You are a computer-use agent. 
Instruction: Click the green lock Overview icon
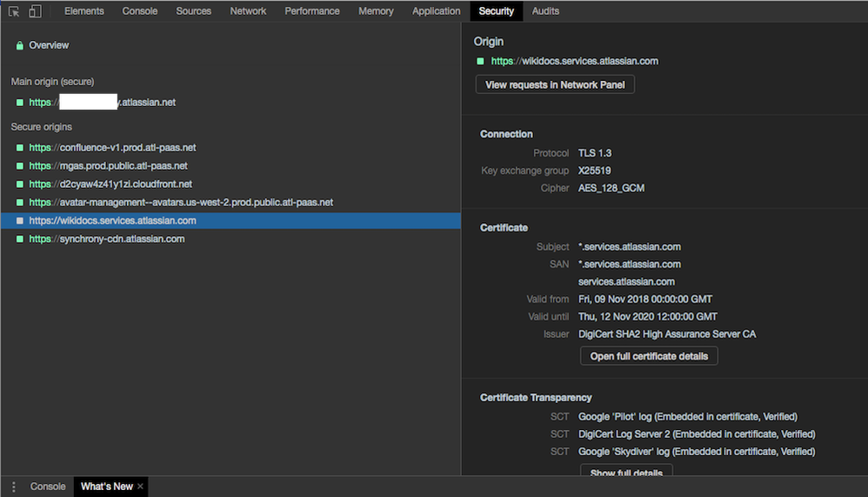(x=19, y=45)
